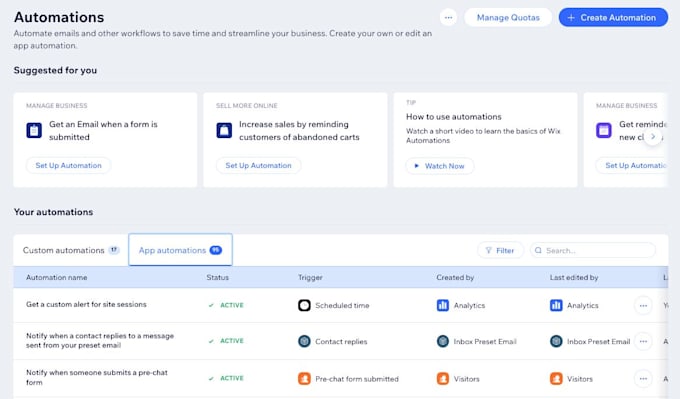Image resolution: width=680 pixels, height=399 pixels.
Task: Click the Created by column header
Action: 455,277
